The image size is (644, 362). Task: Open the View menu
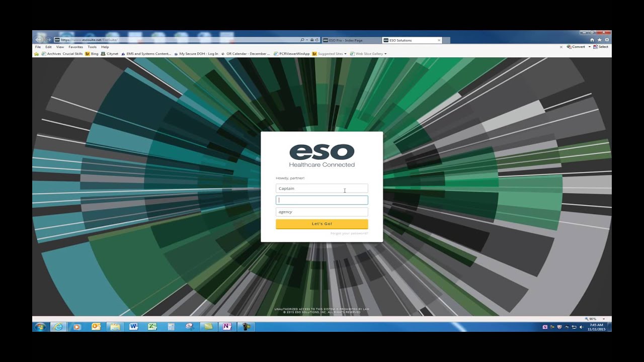click(60, 47)
